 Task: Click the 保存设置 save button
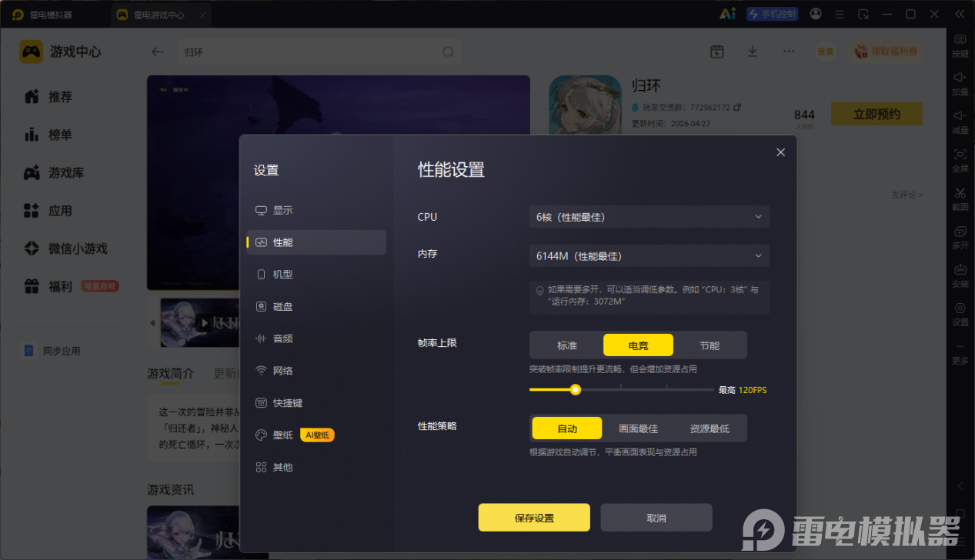(x=534, y=518)
